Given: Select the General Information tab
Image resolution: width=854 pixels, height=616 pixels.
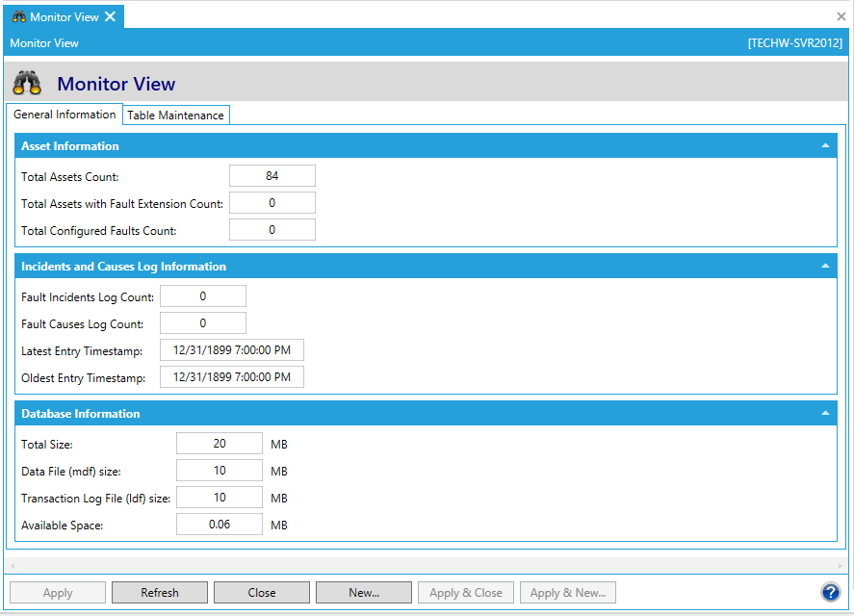Looking at the screenshot, I should (65, 115).
